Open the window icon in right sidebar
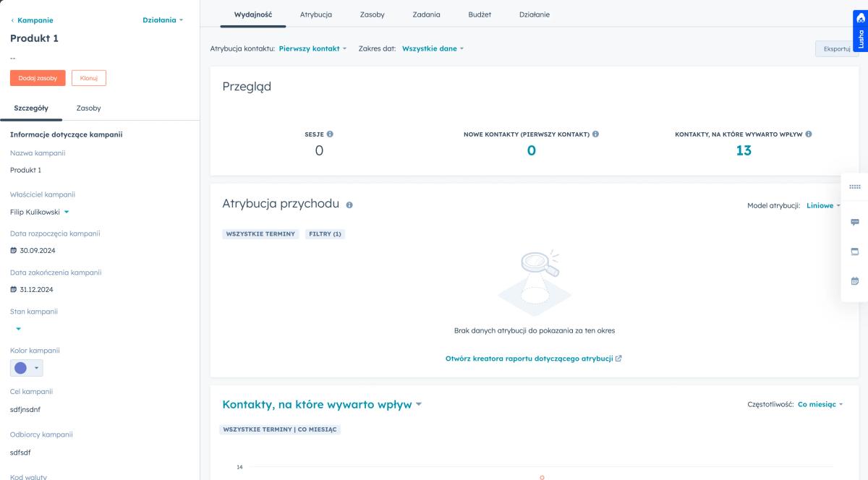This screenshot has width=868, height=480. [x=855, y=252]
